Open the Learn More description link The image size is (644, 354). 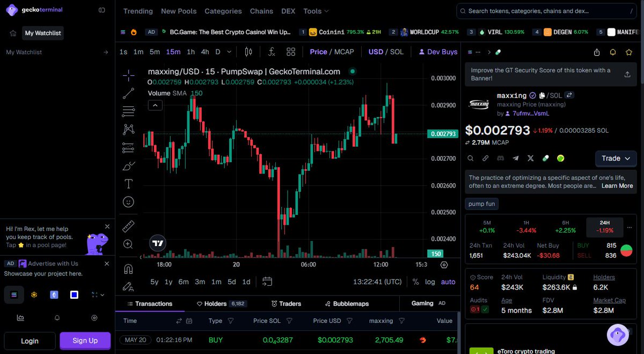pyautogui.click(x=617, y=186)
